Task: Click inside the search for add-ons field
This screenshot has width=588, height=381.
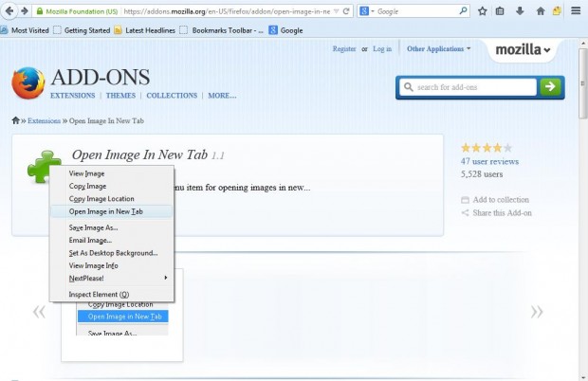Action: click(468, 87)
